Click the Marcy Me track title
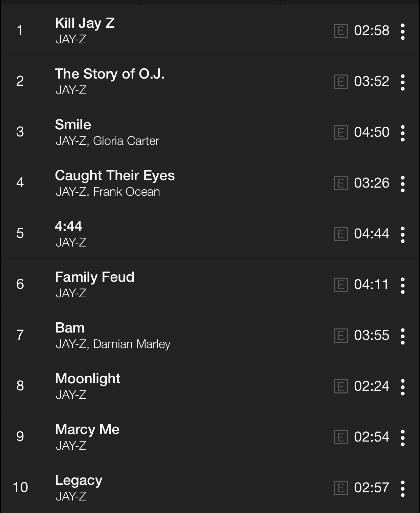Image resolution: width=420 pixels, height=513 pixels. (x=87, y=429)
